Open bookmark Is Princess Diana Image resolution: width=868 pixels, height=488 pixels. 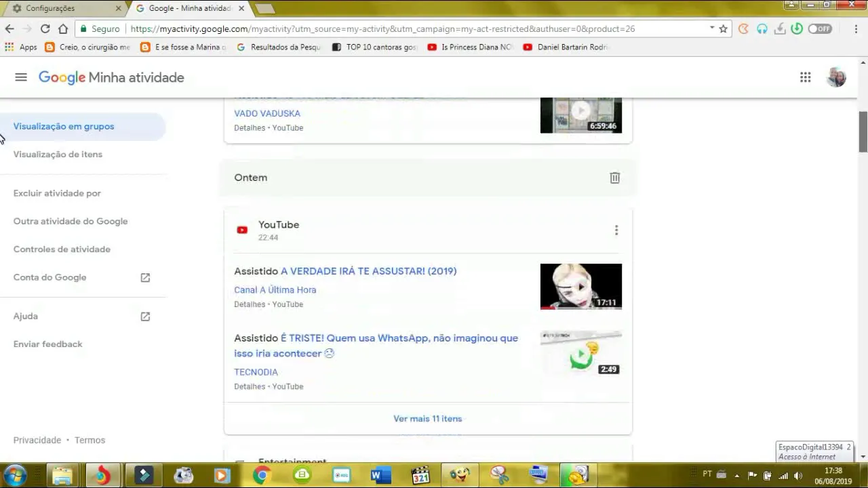click(470, 47)
